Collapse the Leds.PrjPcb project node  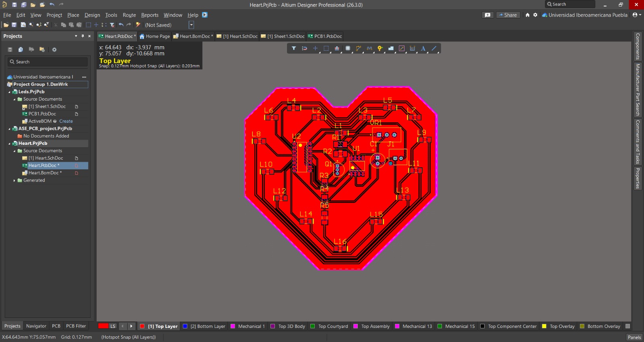coord(10,92)
